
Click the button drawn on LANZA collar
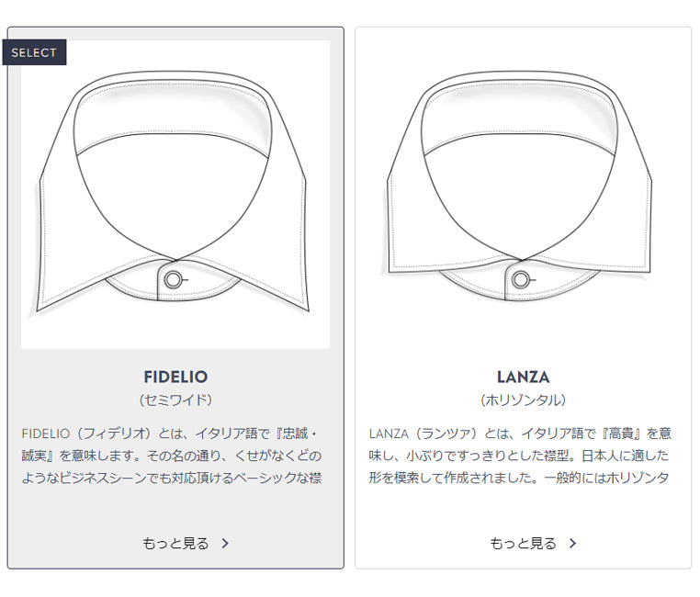pos(521,279)
